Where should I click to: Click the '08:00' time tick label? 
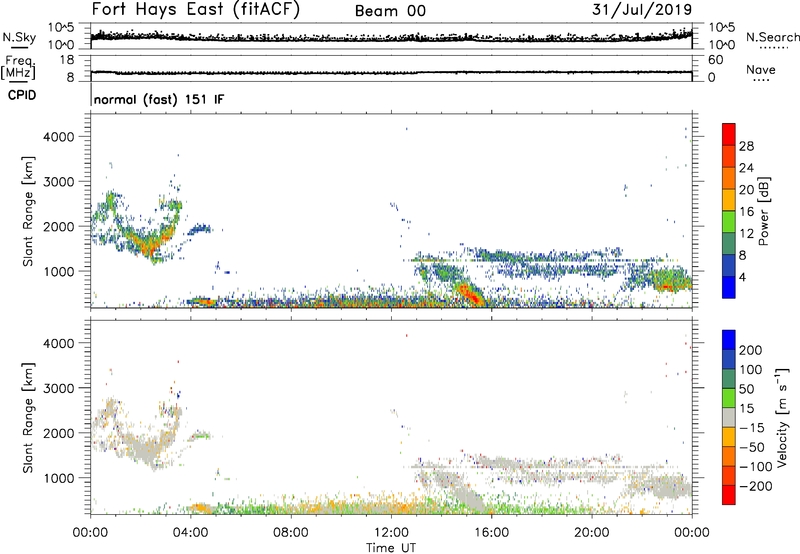click(291, 533)
